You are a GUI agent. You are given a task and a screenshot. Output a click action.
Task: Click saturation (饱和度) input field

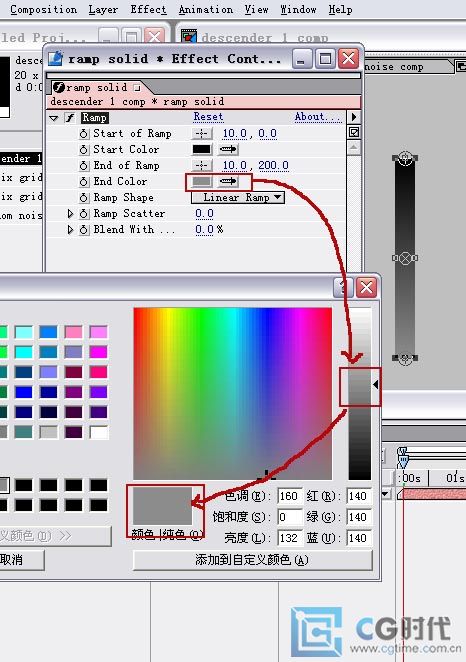290,517
